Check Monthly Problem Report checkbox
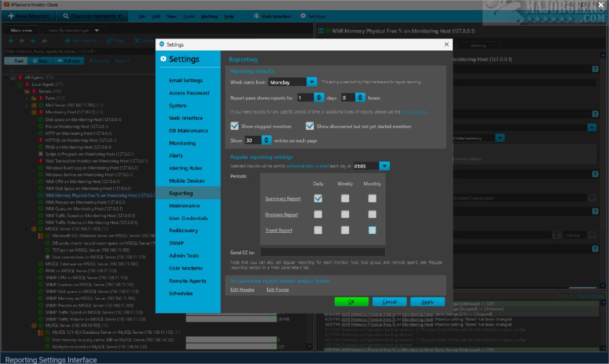The height and width of the screenshot is (364, 609). pos(372,215)
